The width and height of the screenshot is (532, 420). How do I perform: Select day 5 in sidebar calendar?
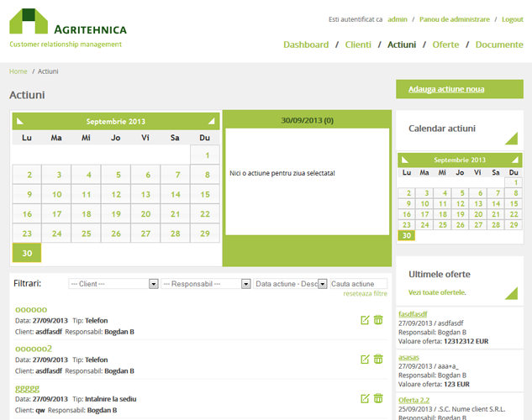(461, 193)
